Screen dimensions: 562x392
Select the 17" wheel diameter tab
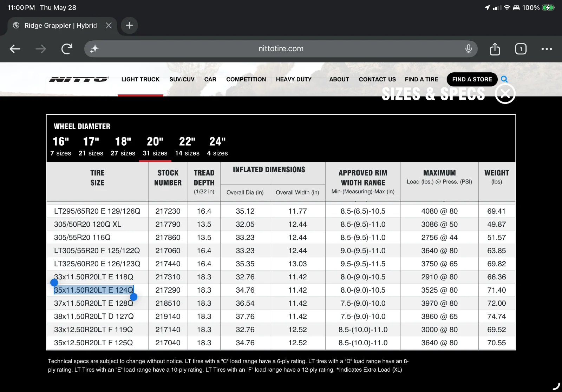pyautogui.click(x=91, y=146)
